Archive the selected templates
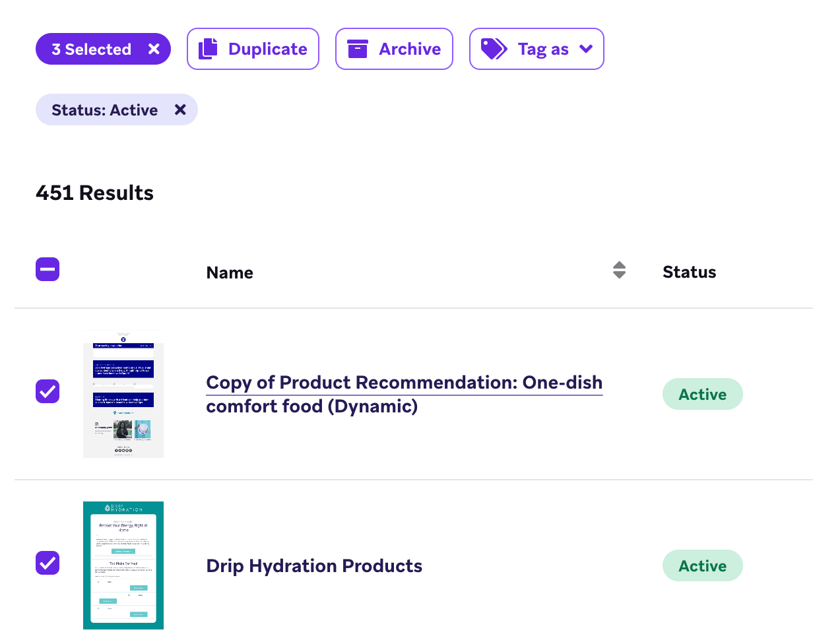 [394, 49]
